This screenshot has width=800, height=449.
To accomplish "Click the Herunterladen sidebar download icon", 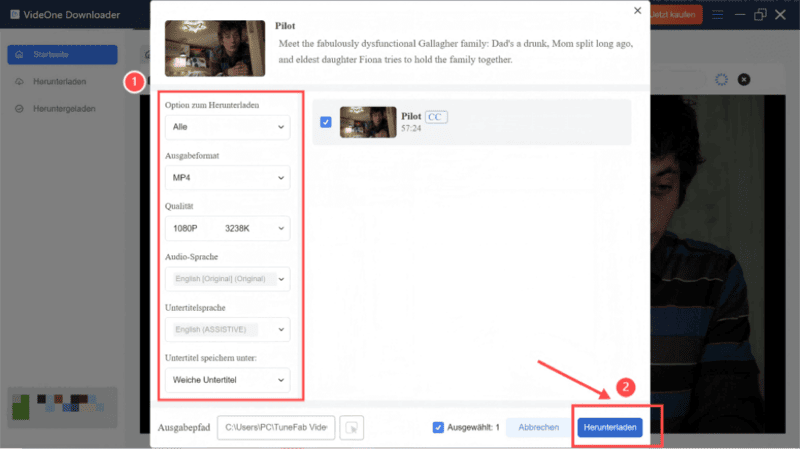I will [x=20, y=82].
